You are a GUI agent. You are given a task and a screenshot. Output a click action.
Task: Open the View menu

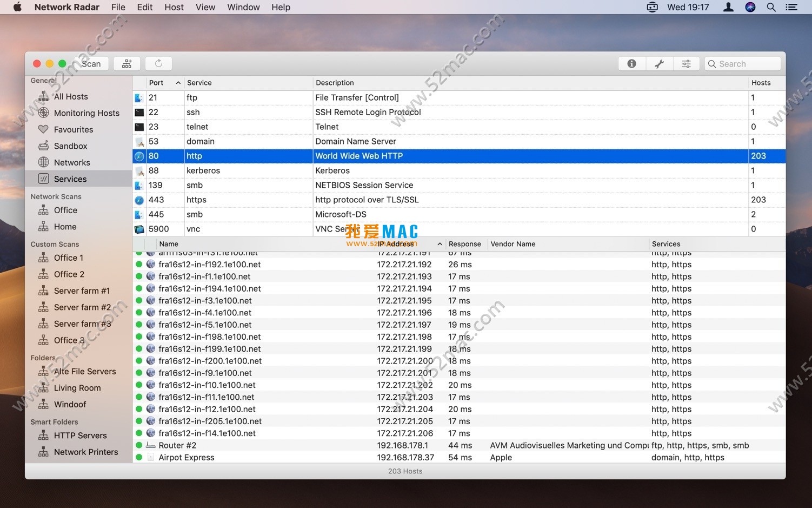(205, 7)
